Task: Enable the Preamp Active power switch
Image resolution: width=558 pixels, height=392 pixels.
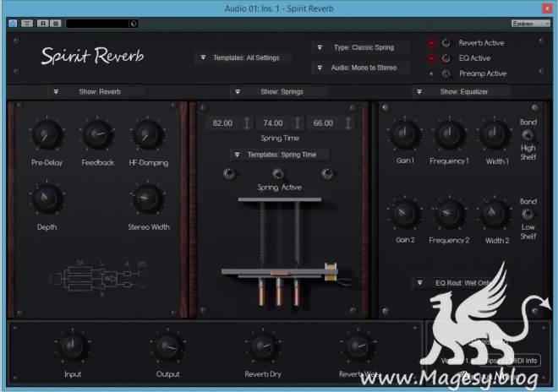Action: pyautogui.click(x=446, y=73)
